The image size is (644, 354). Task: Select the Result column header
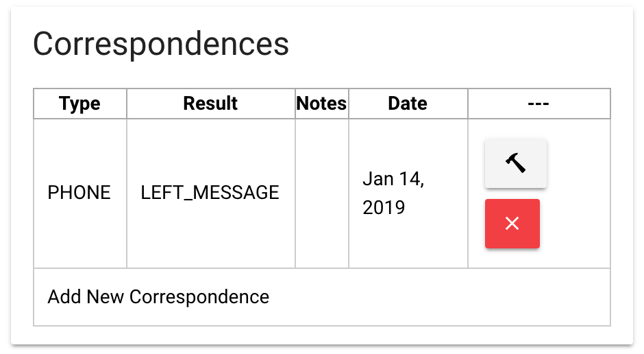210,104
